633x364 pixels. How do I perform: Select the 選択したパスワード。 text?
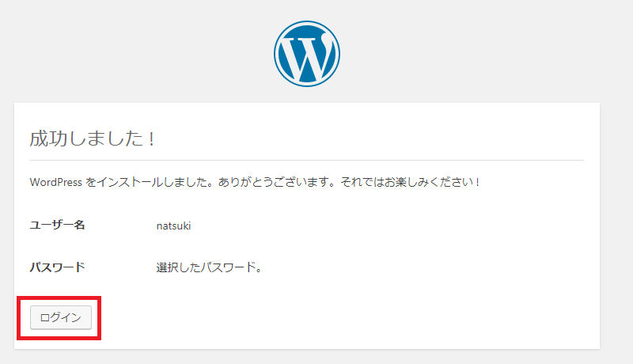209,267
